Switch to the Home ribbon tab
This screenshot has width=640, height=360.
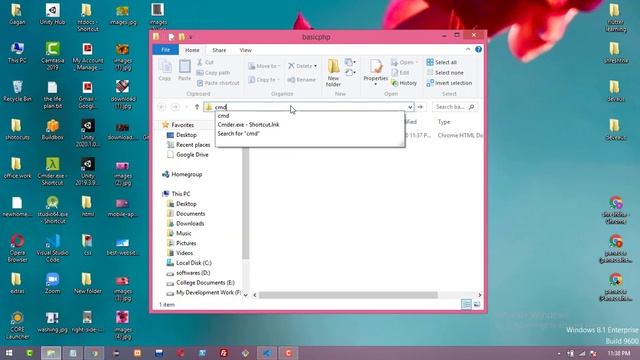[x=192, y=50]
